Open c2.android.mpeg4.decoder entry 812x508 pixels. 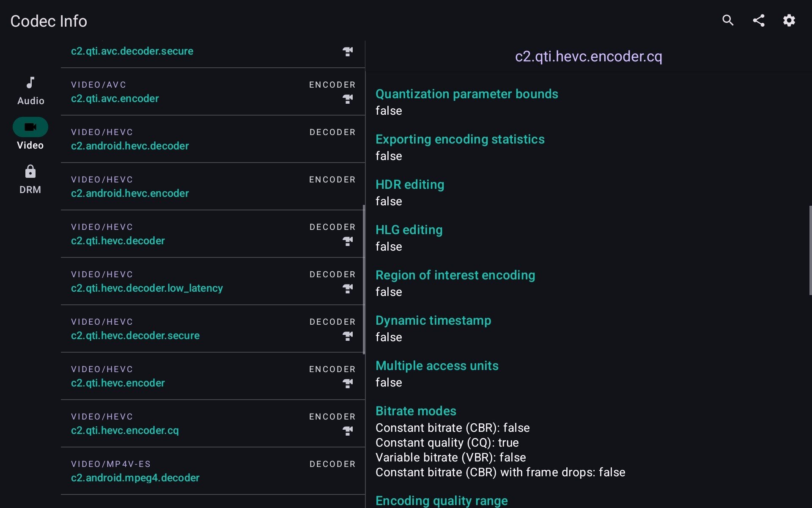[x=135, y=478]
